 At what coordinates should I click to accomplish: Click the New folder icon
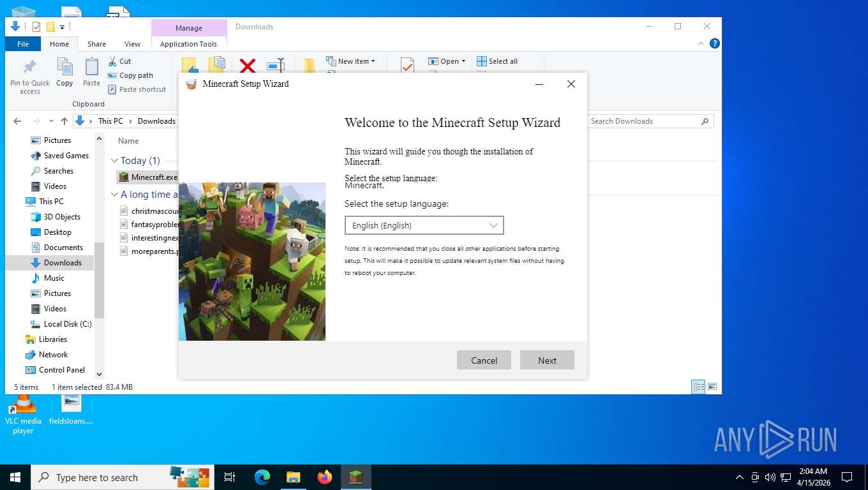[x=310, y=65]
